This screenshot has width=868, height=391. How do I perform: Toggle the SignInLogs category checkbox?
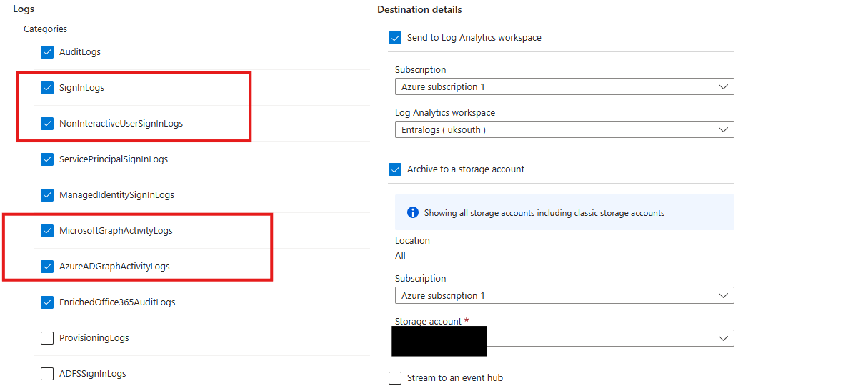click(x=47, y=88)
